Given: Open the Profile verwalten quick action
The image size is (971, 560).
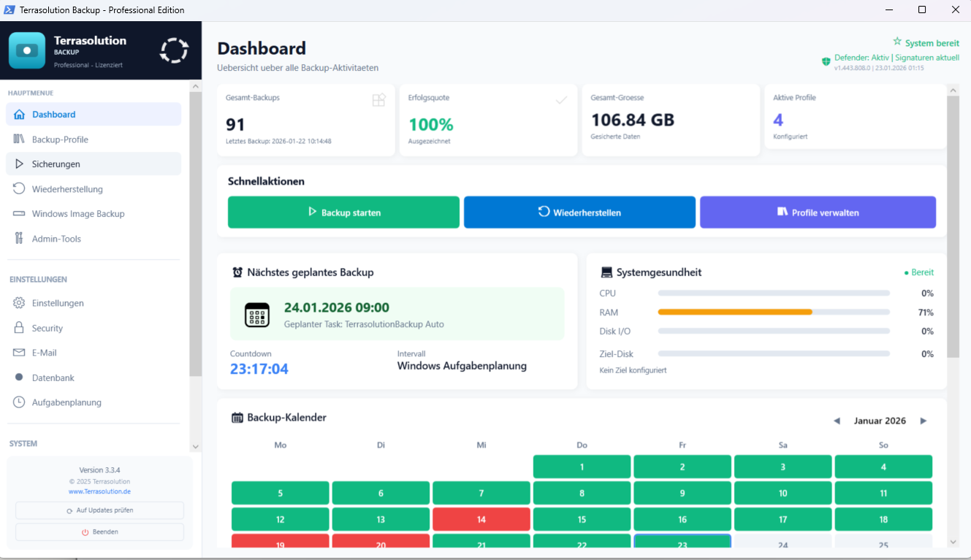Looking at the screenshot, I should 818,212.
